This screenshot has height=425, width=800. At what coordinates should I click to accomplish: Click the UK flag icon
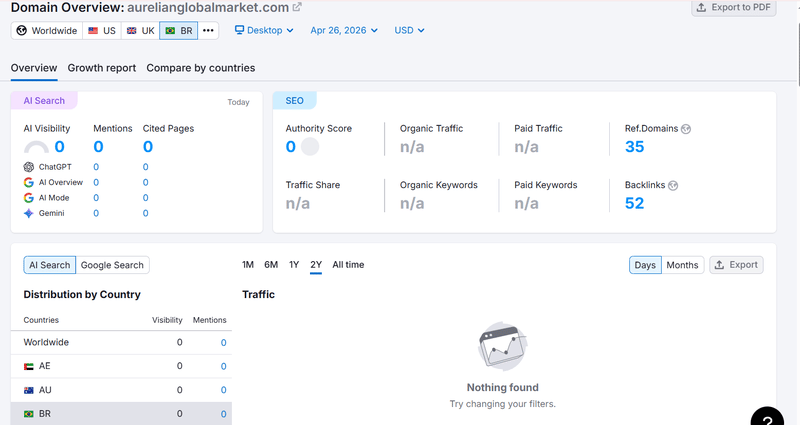[x=132, y=31]
